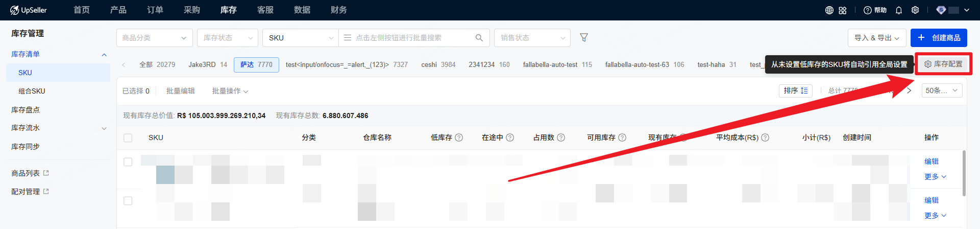Open the 库存状态 dropdown
980x229 pixels.
coord(228,38)
